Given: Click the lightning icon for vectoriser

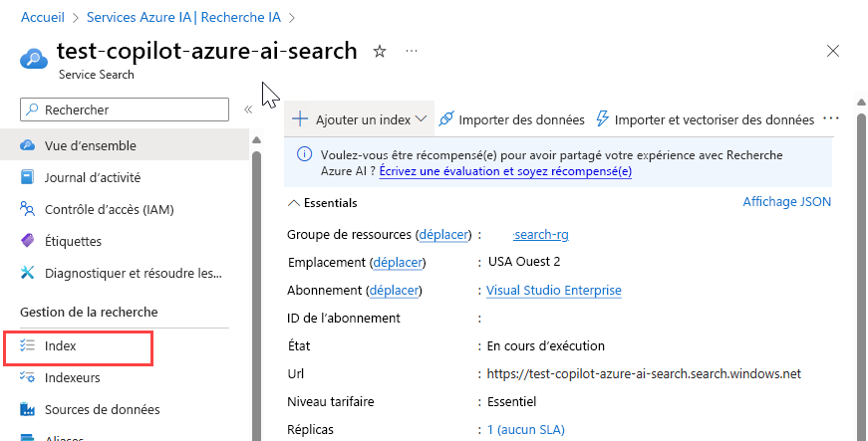Looking at the screenshot, I should pyautogui.click(x=602, y=118).
